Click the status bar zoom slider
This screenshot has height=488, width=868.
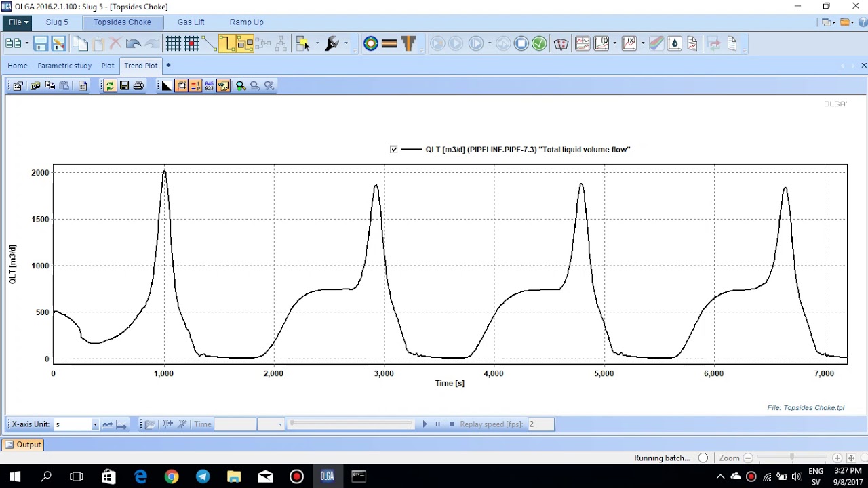(x=792, y=458)
